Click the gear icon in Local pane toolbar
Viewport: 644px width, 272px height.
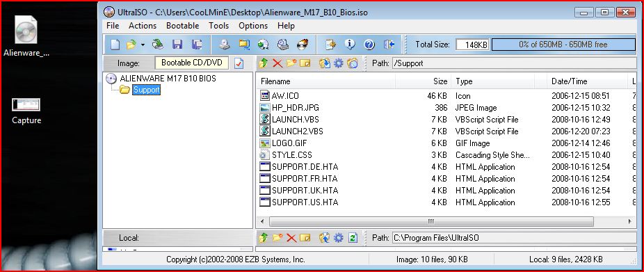(339, 237)
